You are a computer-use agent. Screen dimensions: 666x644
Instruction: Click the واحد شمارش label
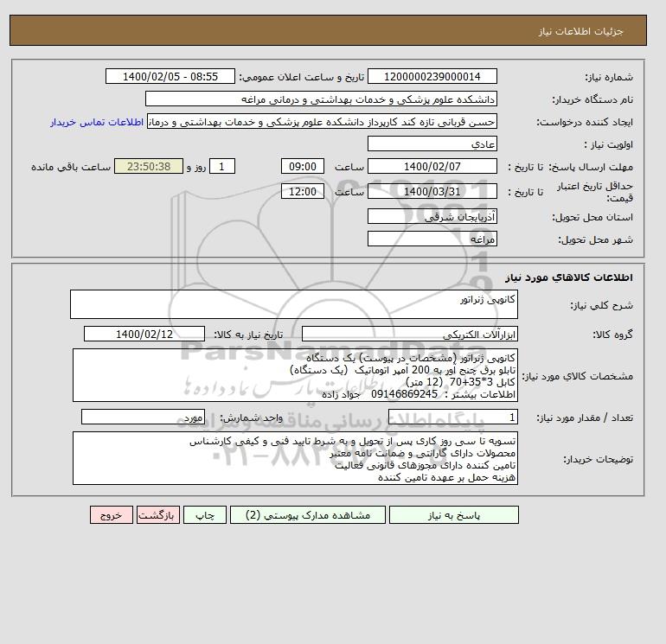[252, 418]
